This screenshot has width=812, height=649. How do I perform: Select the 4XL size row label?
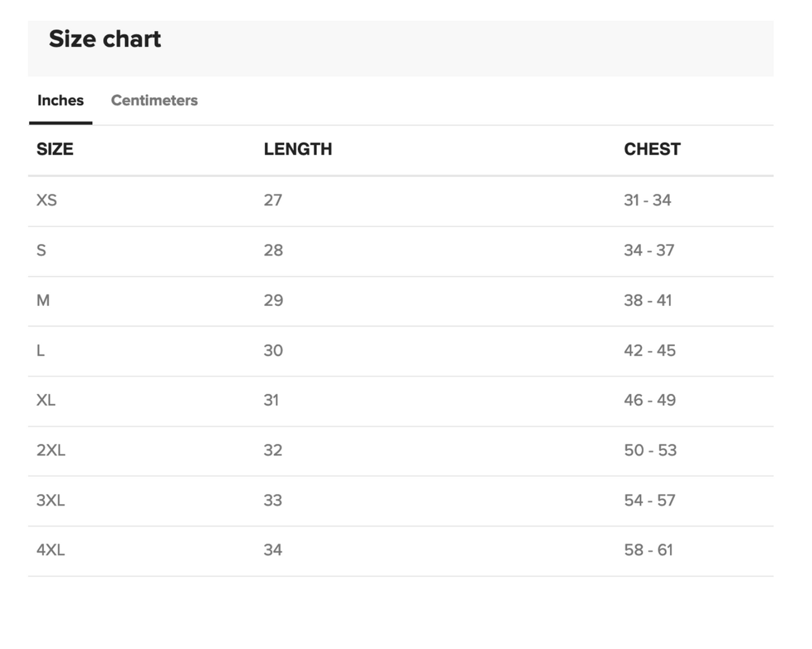51,550
